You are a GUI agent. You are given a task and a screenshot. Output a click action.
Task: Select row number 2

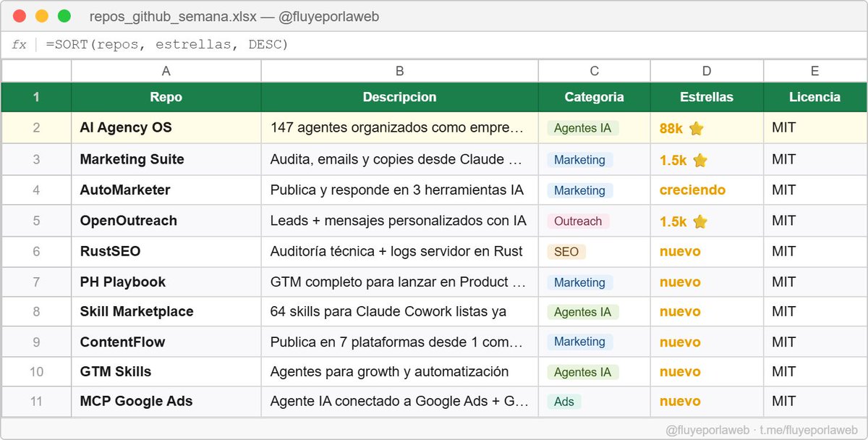click(36, 128)
